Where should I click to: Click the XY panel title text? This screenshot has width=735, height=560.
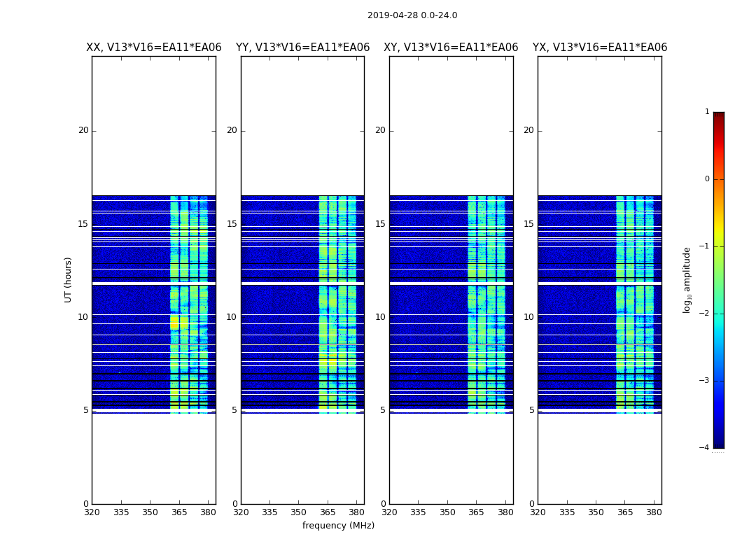(x=451, y=48)
